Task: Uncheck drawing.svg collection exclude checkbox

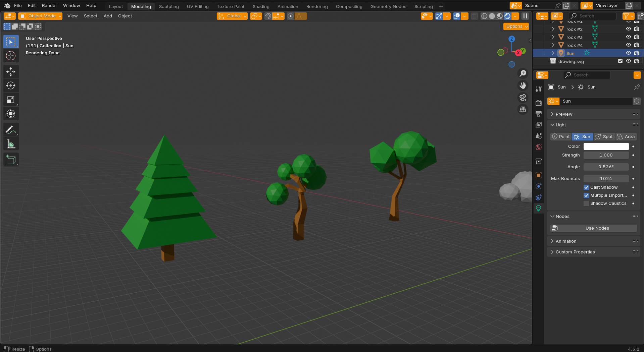Action: (620, 61)
